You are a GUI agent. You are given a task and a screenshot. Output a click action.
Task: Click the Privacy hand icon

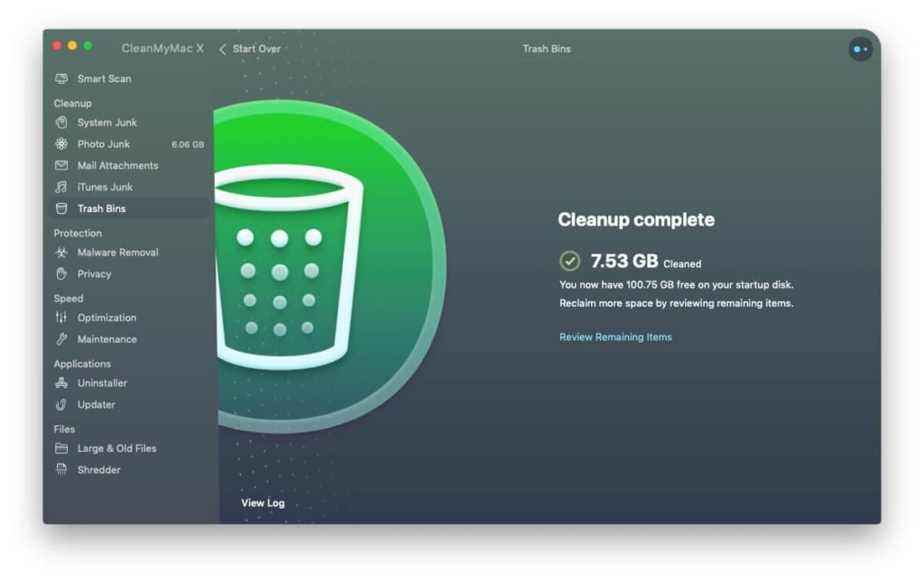[x=61, y=274]
